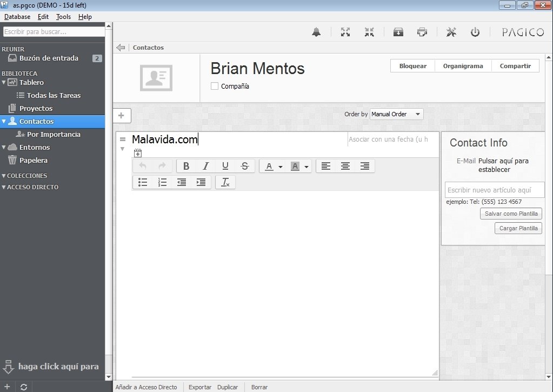Viewport: 553px width, 392px height.
Task: Click the plus add-item button
Action: pyautogui.click(x=121, y=115)
